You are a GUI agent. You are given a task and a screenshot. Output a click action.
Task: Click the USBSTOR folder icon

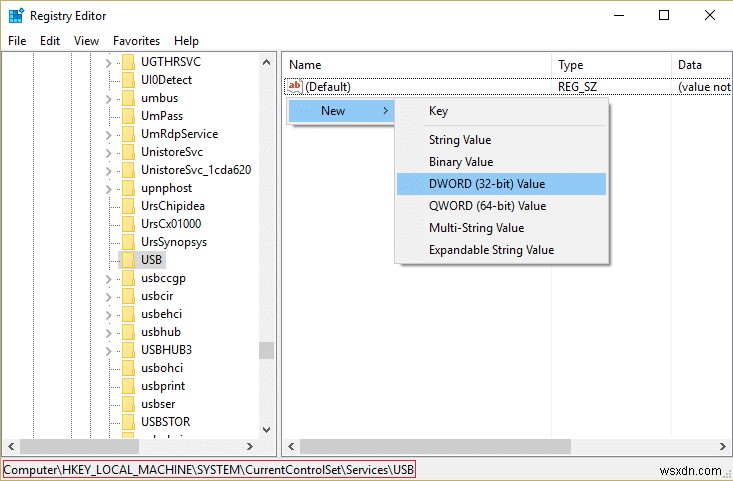click(x=128, y=422)
